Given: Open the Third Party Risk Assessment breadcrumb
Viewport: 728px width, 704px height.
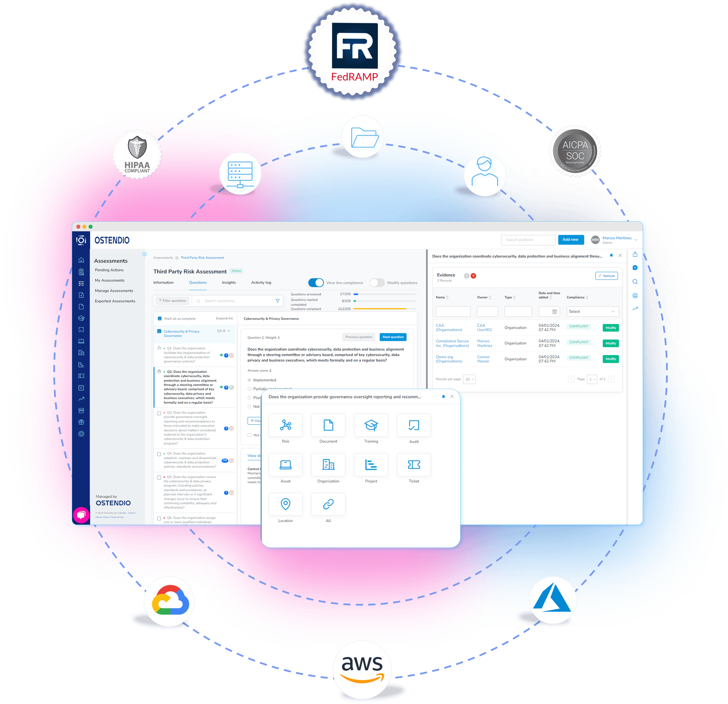Looking at the screenshot, I should [x=202, y=258].
